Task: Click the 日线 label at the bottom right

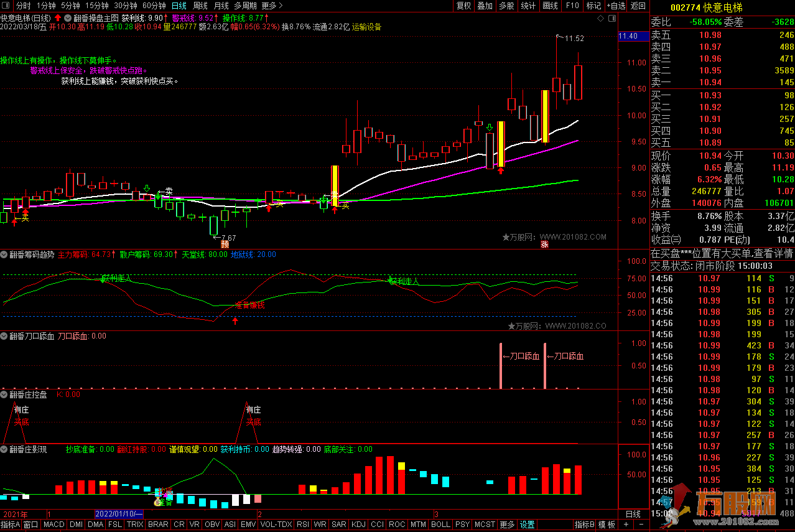Action: pyautogui.click(x=633, y=514)
